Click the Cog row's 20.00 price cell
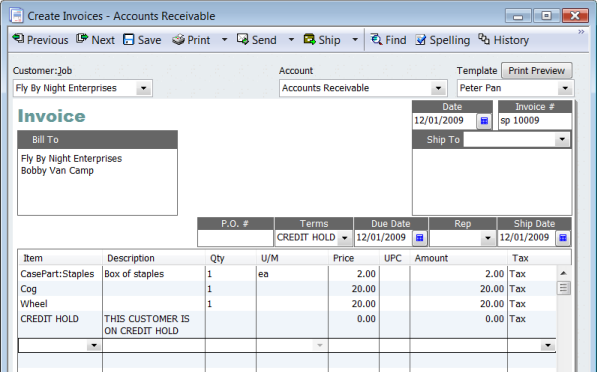This screenshot has height=372, width=597. [354, 289]
